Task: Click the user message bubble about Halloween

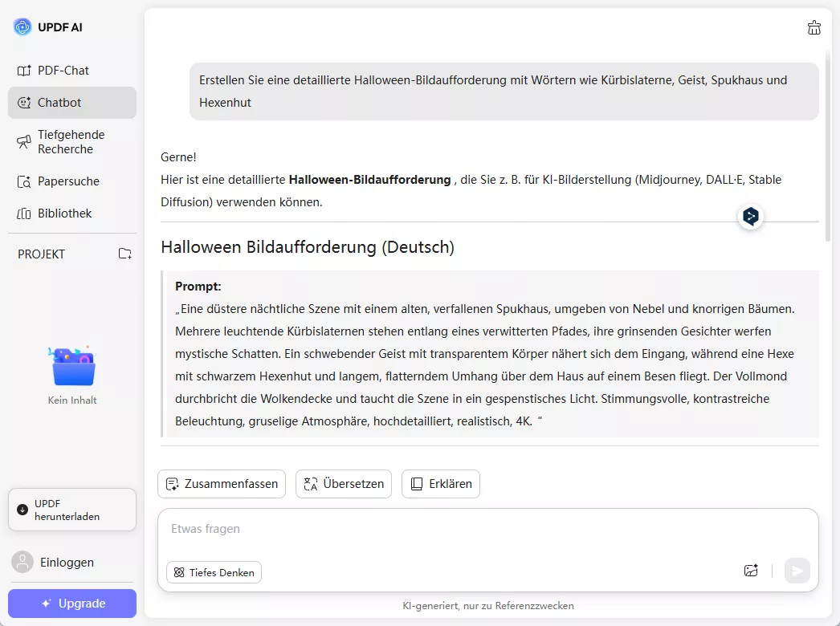Action: tap(504, 91)
